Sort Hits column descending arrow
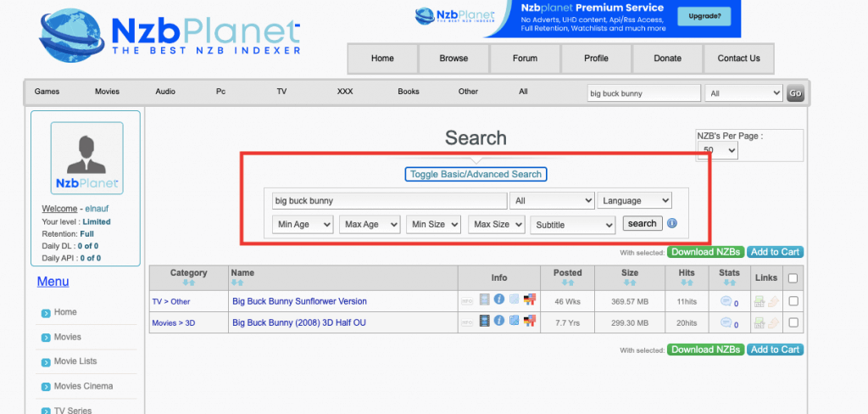The height and width of the screenshot is (414, 868). [683, 283]
